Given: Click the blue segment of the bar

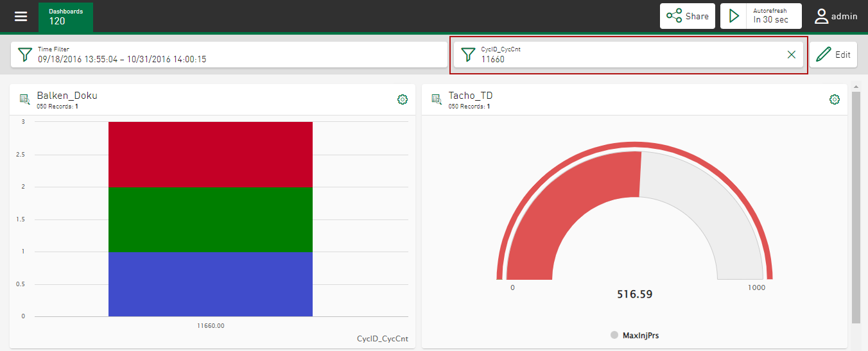Looking at the screenshot, I should click(211, 284).
